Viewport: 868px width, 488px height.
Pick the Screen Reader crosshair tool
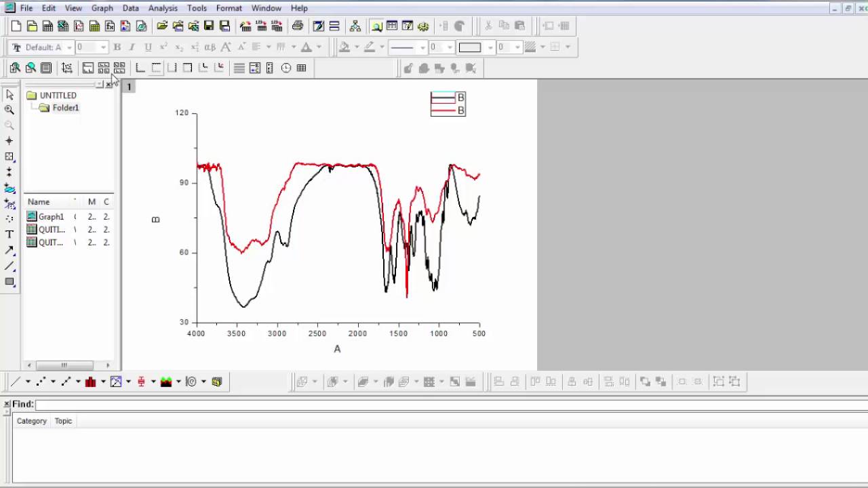(9, 141)
